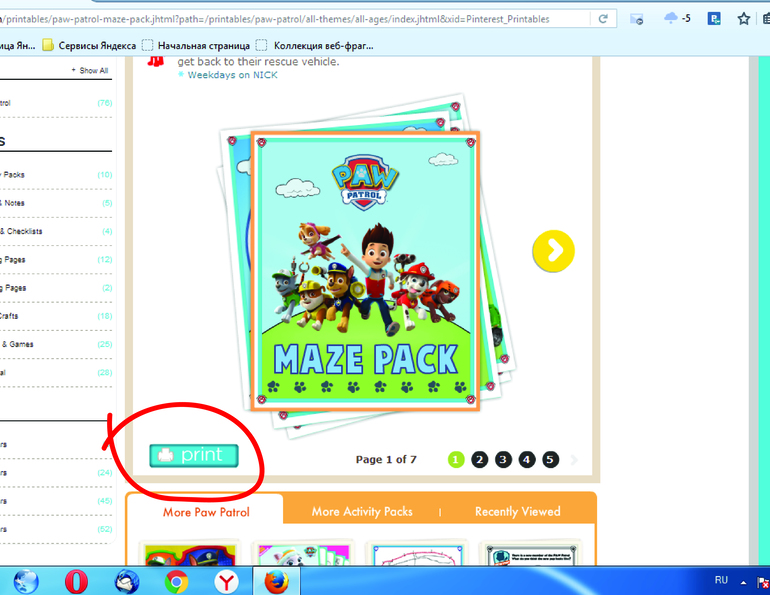Image resolution: width=770 pixels, height=595 pixels.
Task: Reload the page using refresh icon
Action: click(603, 19)
